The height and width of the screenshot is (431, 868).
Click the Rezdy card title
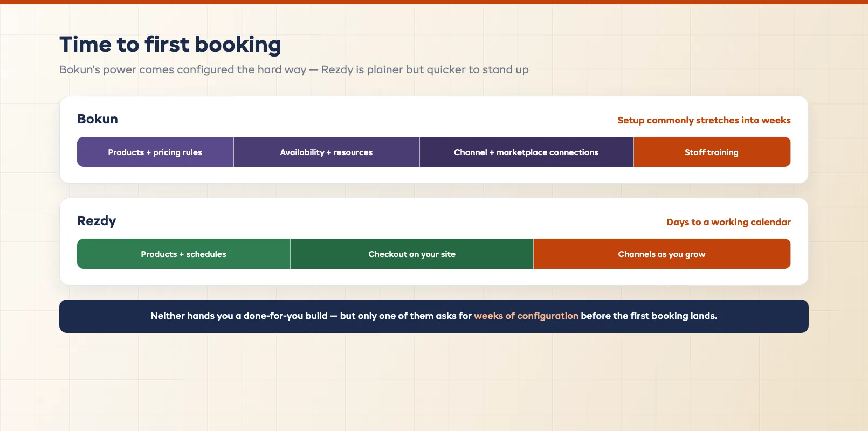(x=97, y=221)
